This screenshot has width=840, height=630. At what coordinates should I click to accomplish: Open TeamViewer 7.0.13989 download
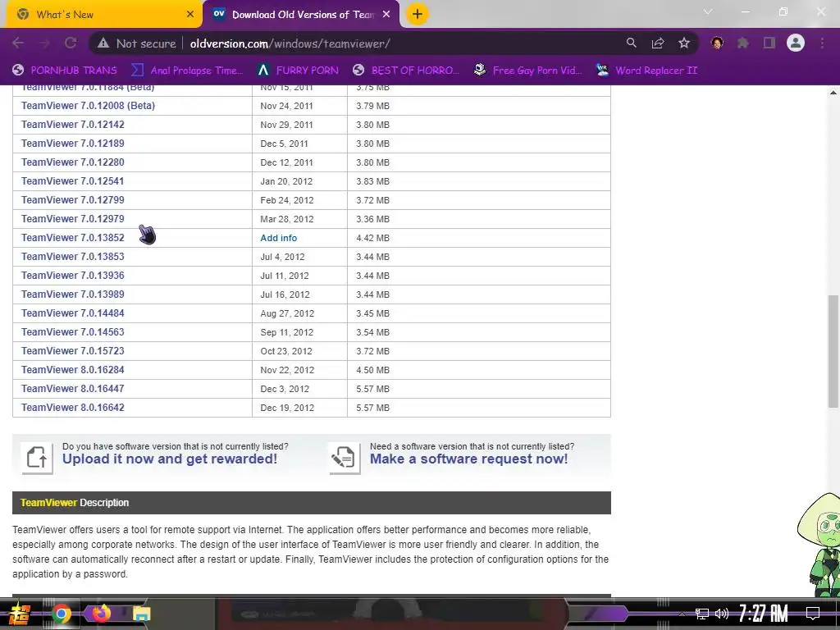[x=73, y=294]
